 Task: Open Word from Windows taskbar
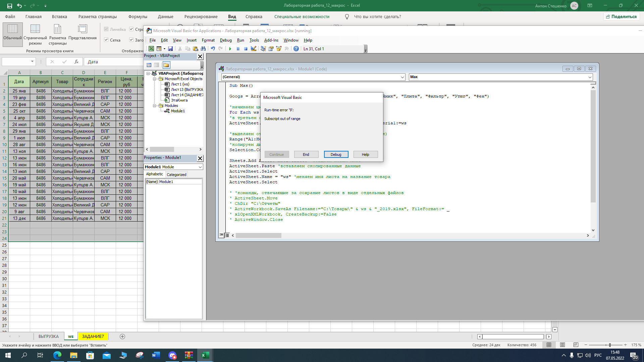click(156, 355)
